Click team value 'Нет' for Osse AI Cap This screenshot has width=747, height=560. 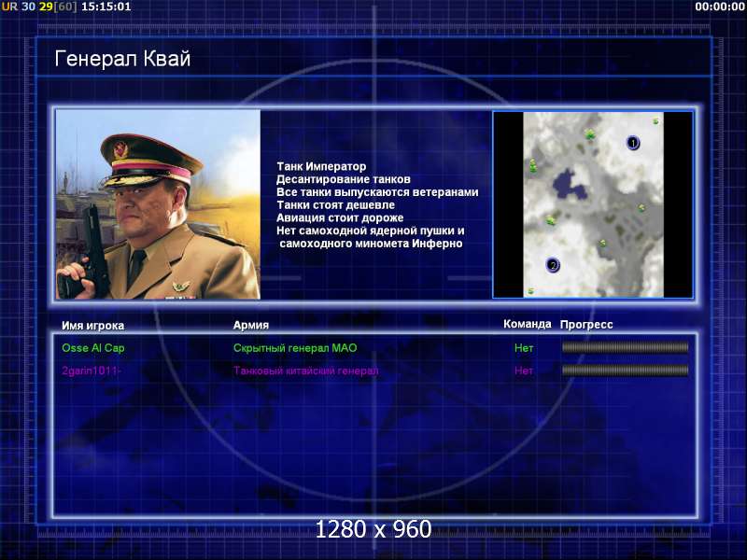pos(524,348)
